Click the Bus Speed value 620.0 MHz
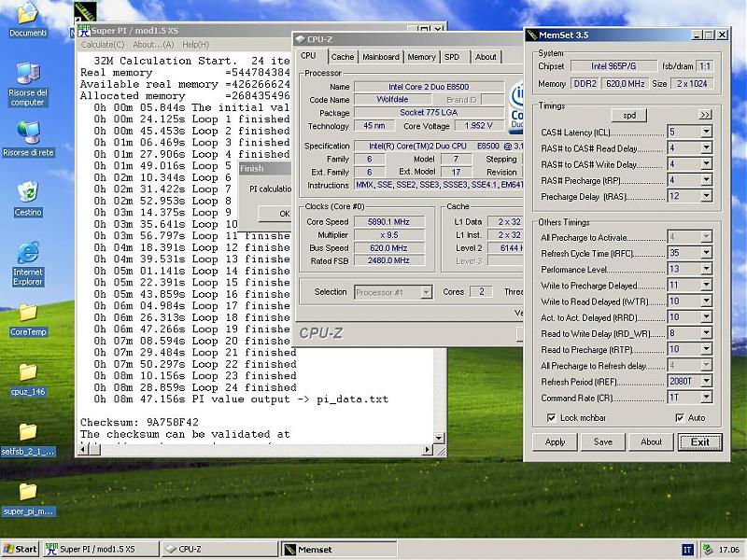The width and height of the screenshot is (747, 560). coord(388,248)
